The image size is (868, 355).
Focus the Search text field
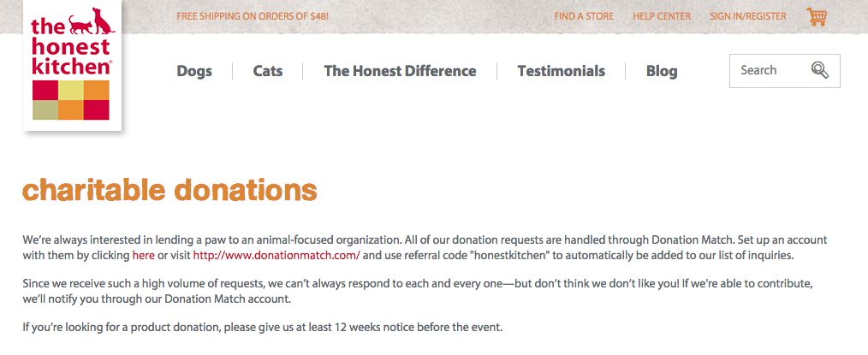coord(767,70)
